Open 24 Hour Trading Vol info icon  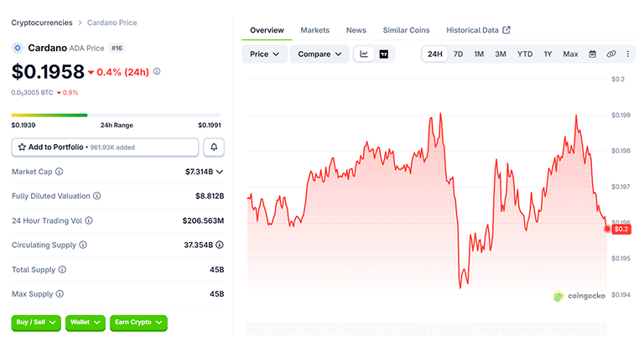[89, 220]
